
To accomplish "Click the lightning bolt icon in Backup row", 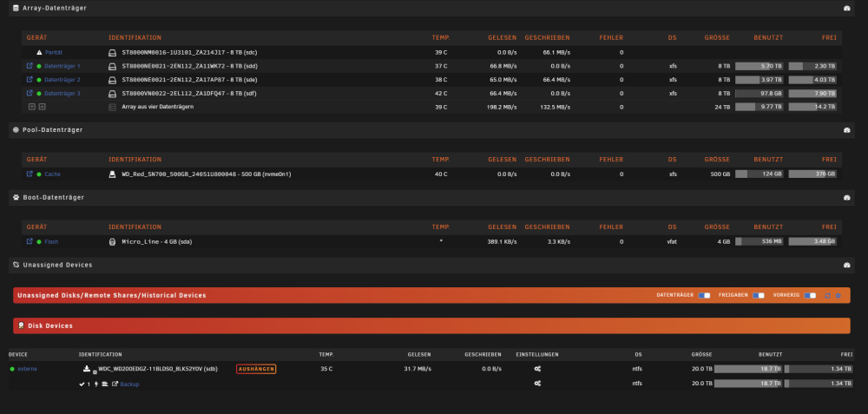I will pos(96,384).
